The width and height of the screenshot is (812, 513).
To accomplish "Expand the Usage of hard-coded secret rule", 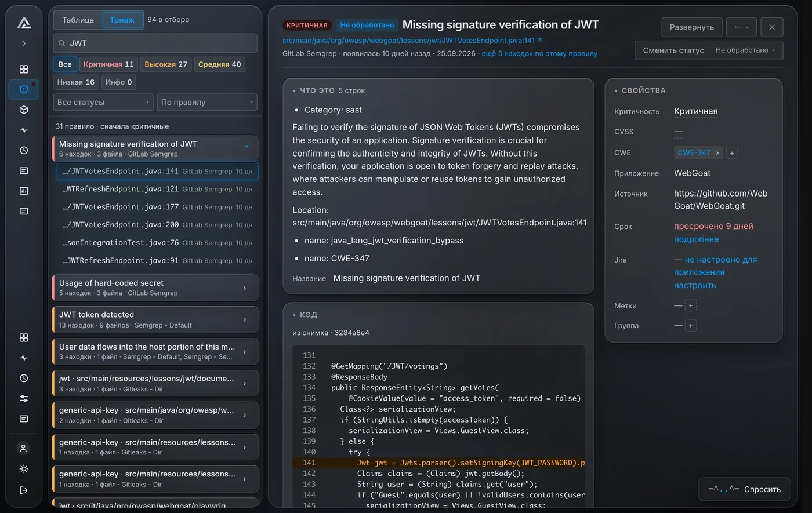I will tap(155, 288).
